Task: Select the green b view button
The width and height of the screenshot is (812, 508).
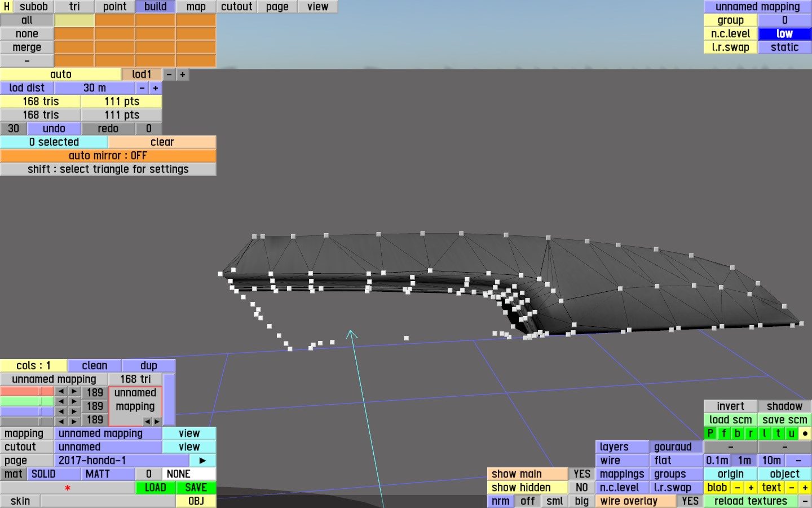Action: pyautogui.click(x=738, y=433)
